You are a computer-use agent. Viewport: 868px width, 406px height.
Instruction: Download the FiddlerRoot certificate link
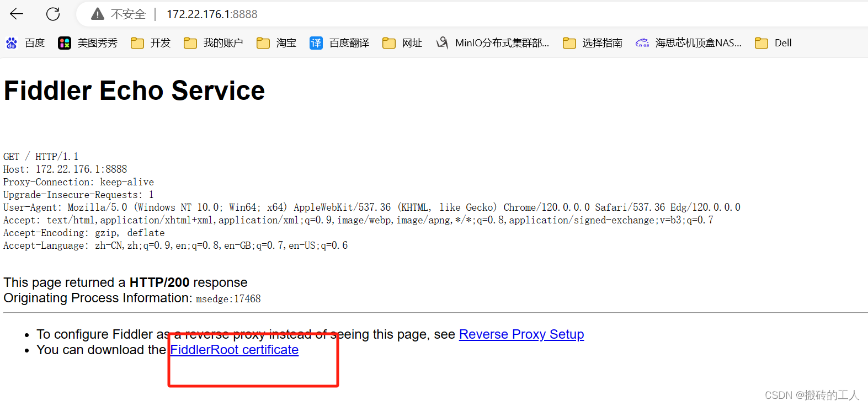pyautogui.click(x=235, y=350)
